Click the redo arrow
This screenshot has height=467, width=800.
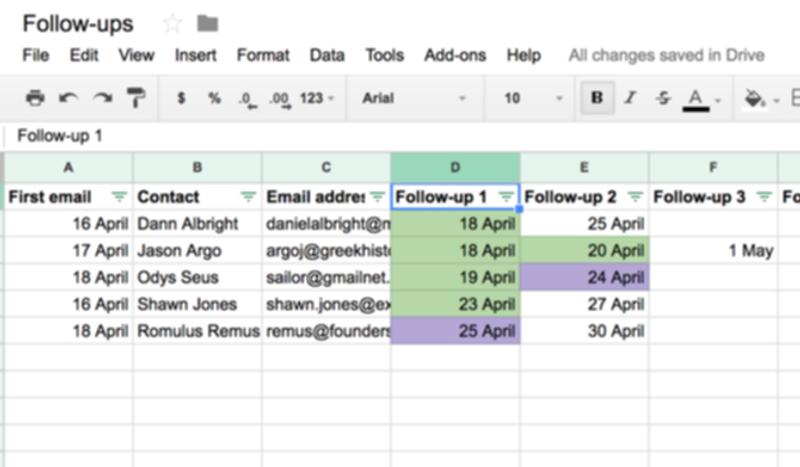click(102, 98)
